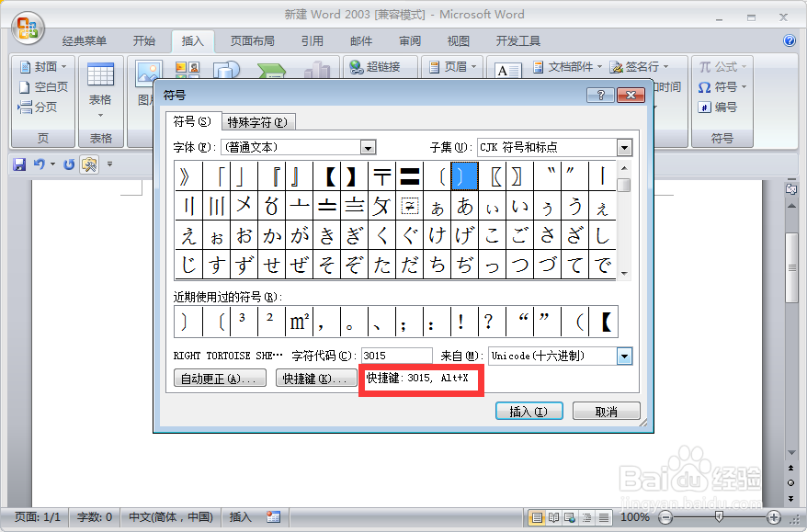Click the Symbol dialog help ? button
Screen dimensions: 807x532
coord(600,96)
